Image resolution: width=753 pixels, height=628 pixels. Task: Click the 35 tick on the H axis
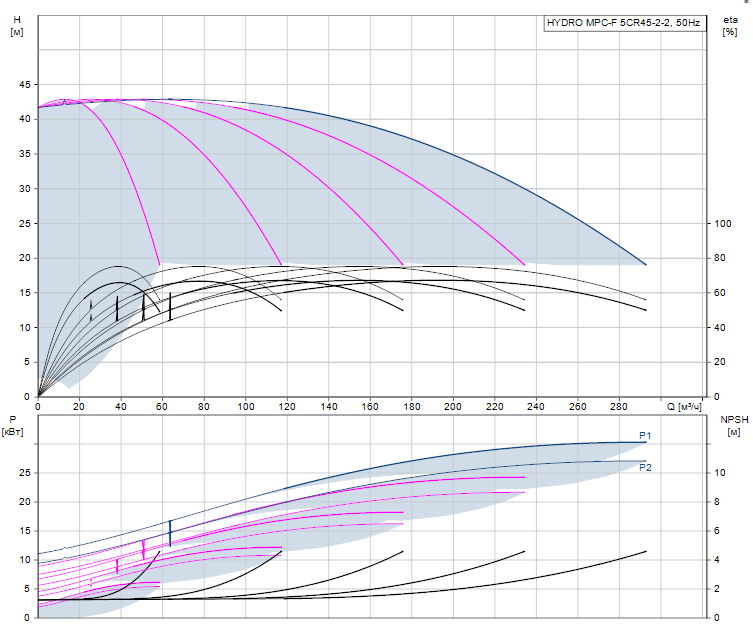tap(24, 154)
